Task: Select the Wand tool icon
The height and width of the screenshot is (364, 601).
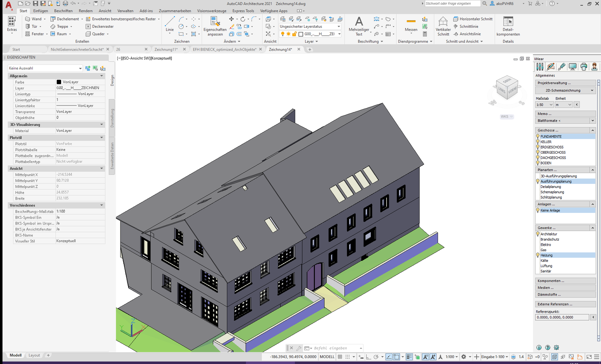Action: (28, 19)
